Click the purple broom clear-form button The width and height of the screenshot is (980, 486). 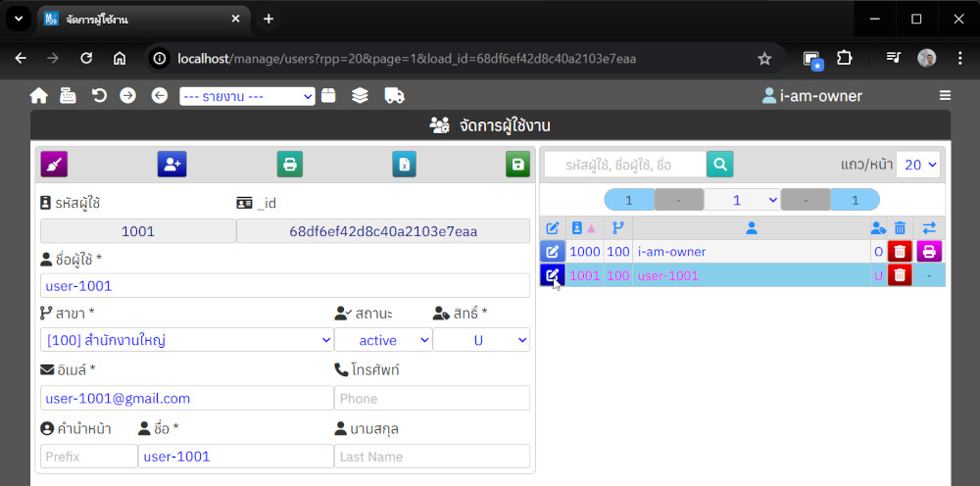pos(54,164)
